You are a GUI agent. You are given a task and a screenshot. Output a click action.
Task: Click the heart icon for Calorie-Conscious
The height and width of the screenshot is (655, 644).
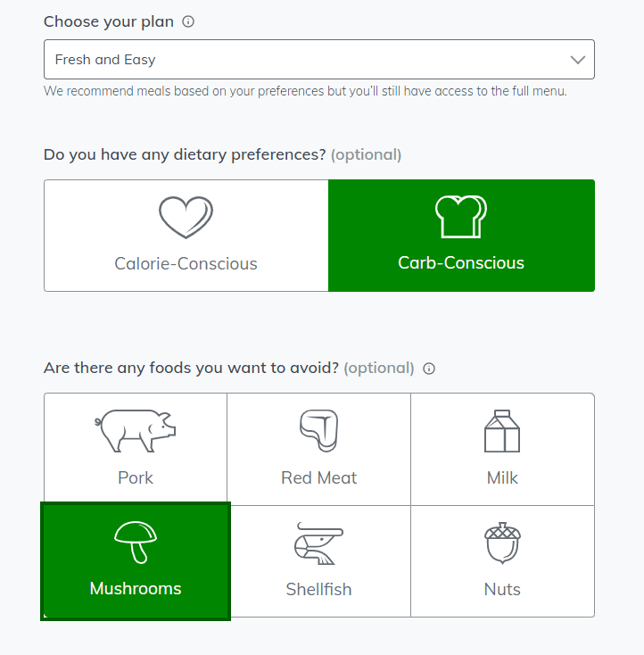coord(186,217)
